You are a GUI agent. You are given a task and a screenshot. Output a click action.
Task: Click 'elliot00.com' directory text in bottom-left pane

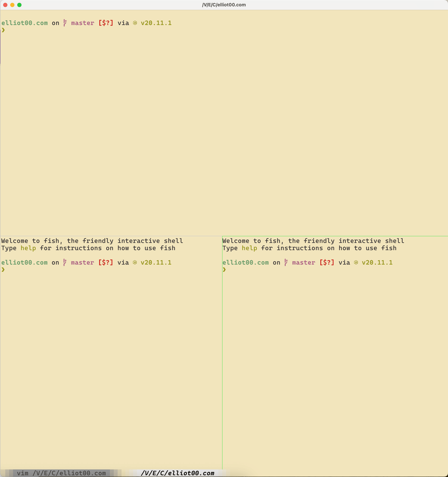(x=24, y=262)
